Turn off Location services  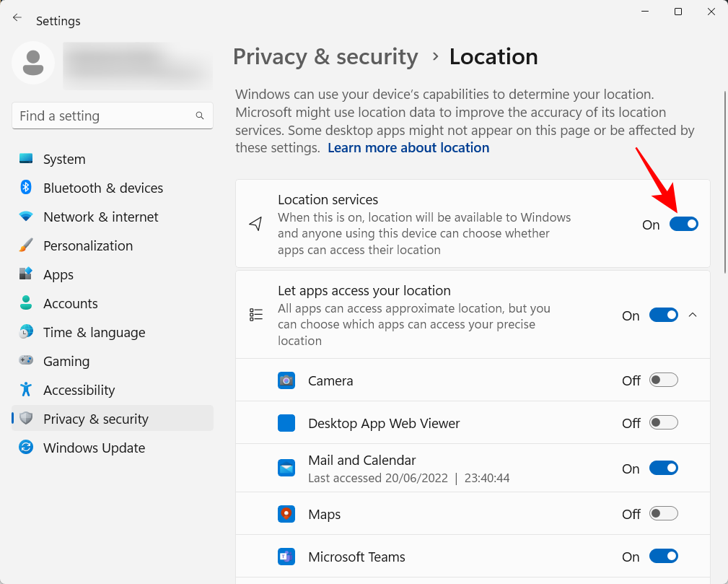tap(684, 224)
